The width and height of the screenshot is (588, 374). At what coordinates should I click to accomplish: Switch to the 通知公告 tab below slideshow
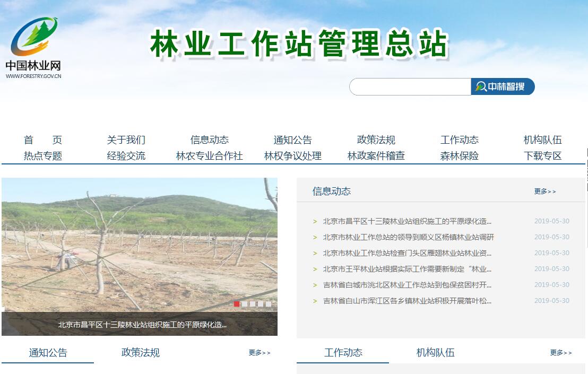click(x=48, y=353)
